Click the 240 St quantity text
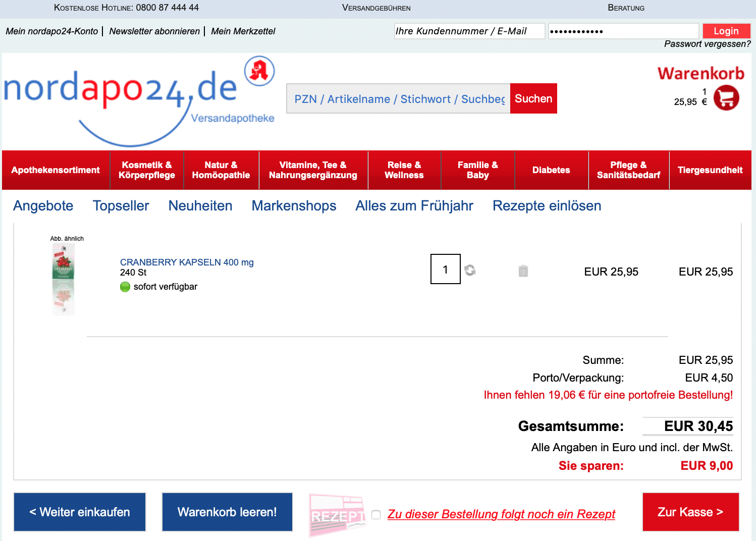Screen dimensions: 756x541 133,273
